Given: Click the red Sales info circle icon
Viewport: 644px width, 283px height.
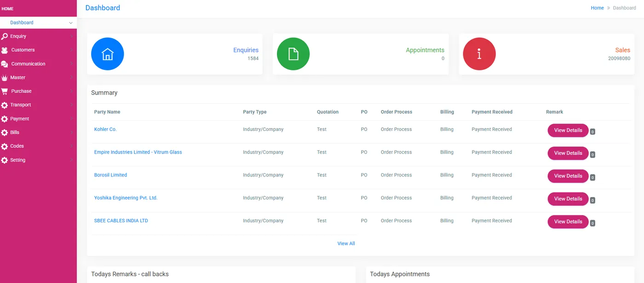Looking at the screenshot, I should click(479, 54).
